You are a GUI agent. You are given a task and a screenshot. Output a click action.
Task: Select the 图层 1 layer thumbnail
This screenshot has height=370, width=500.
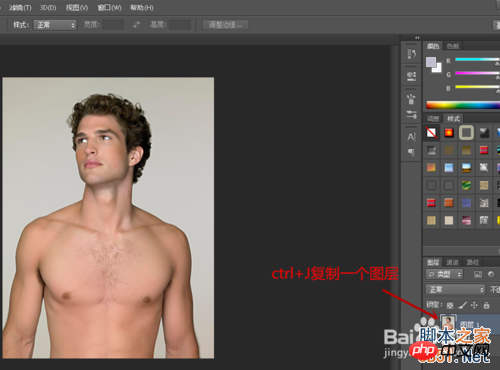click(448, 323)
